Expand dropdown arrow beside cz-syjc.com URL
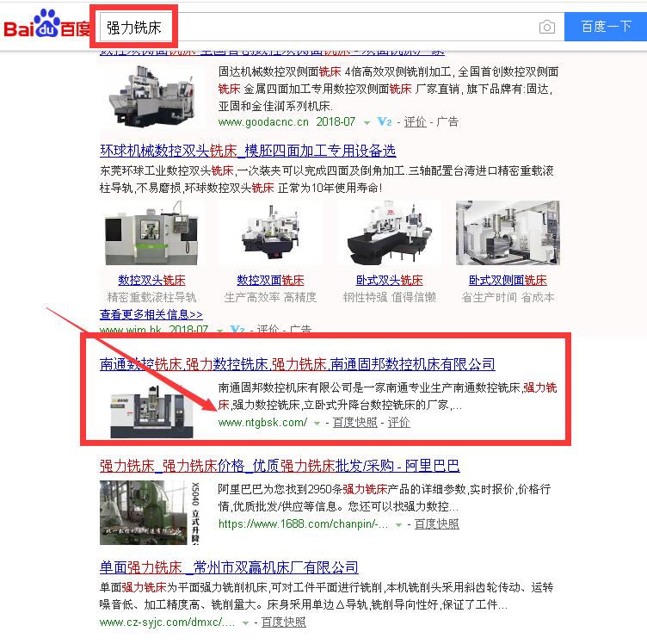 (246, 622)
